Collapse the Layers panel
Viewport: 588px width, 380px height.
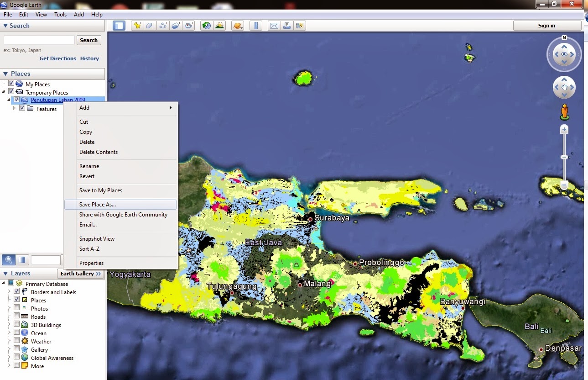coord(5,274)
